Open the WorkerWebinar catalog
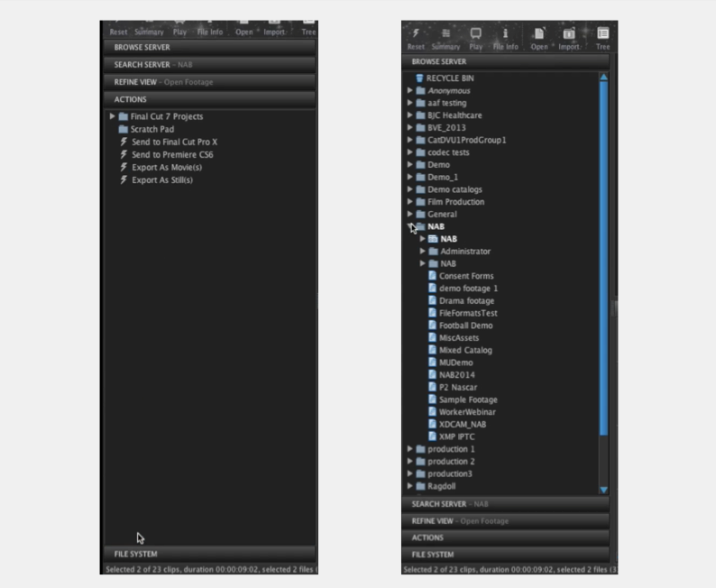This screenshot has width=716, height=588. (x=462, y=411)
